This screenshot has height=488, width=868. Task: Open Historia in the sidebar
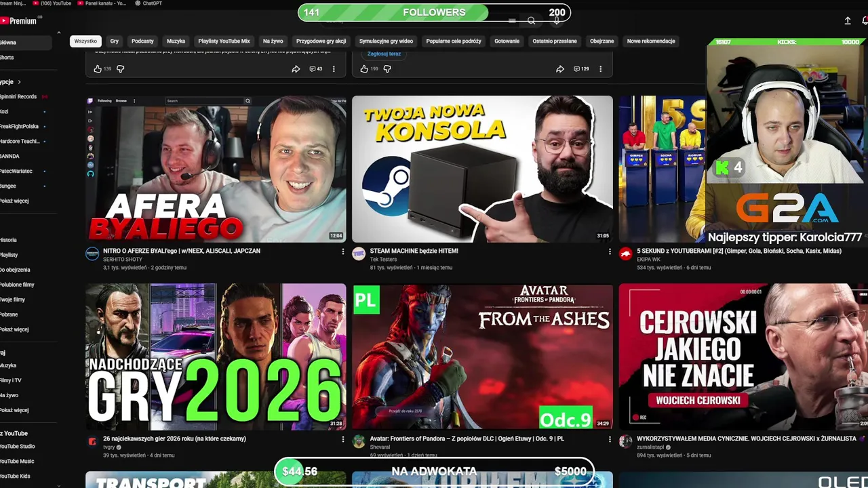8,241
